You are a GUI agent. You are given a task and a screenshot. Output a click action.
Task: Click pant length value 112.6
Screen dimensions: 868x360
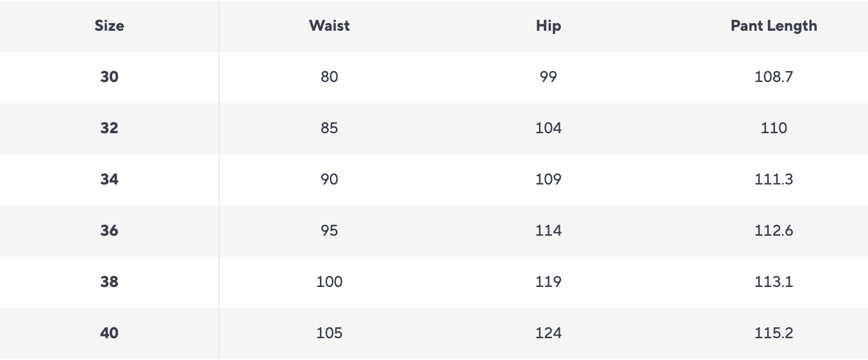pos(773,231)
